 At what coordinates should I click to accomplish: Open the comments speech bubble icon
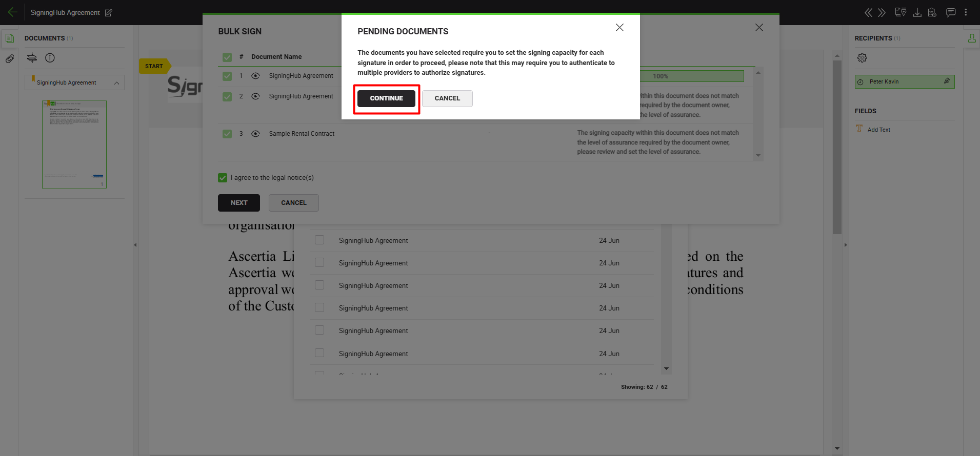[x=950, y=12]
